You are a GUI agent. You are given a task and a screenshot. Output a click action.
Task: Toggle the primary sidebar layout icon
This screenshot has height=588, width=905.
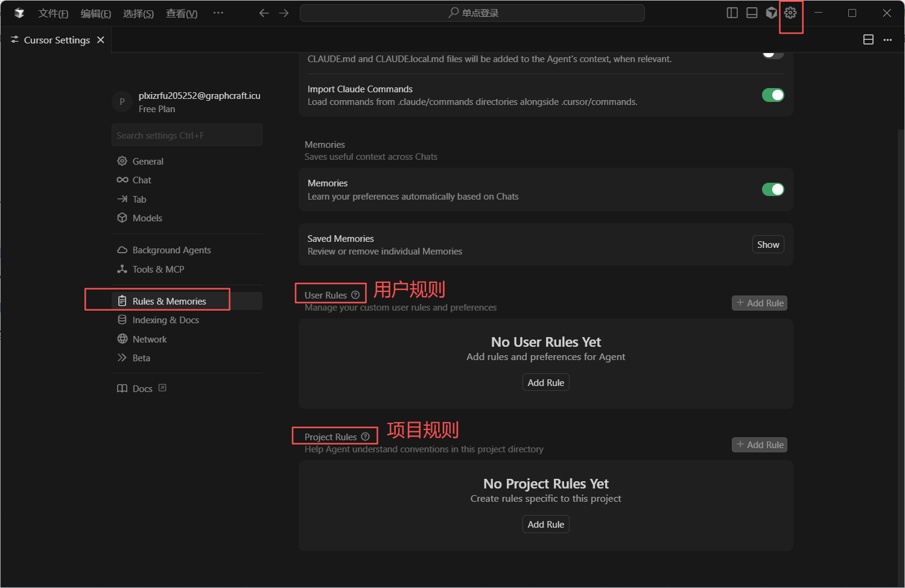coord(732,13)
